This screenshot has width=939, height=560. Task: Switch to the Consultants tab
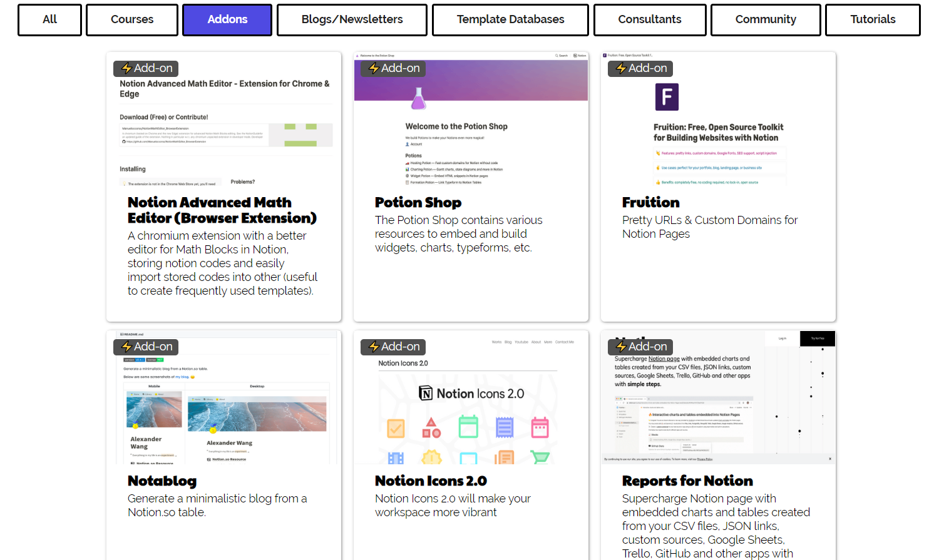(x=650, y=20)
